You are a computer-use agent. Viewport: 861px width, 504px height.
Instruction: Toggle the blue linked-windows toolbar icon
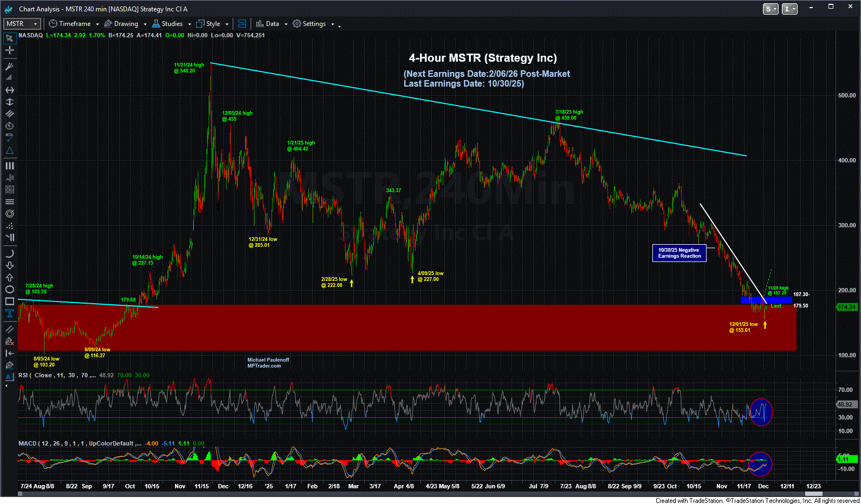(x=242, y=24)
